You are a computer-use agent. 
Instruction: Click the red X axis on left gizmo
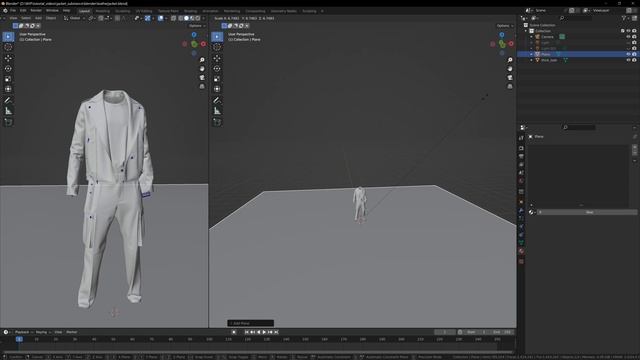(x=203, y=44)
